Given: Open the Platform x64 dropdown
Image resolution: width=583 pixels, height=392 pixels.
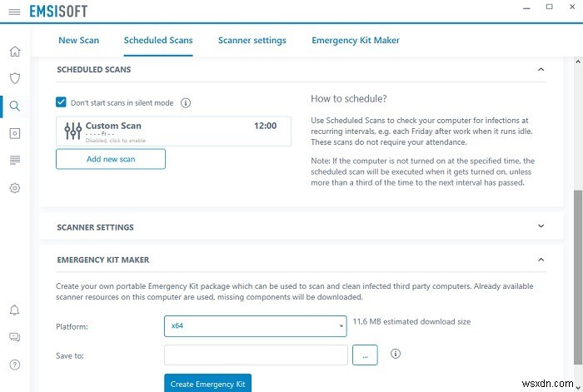Looking at the screenshot, I should point(255,325).
